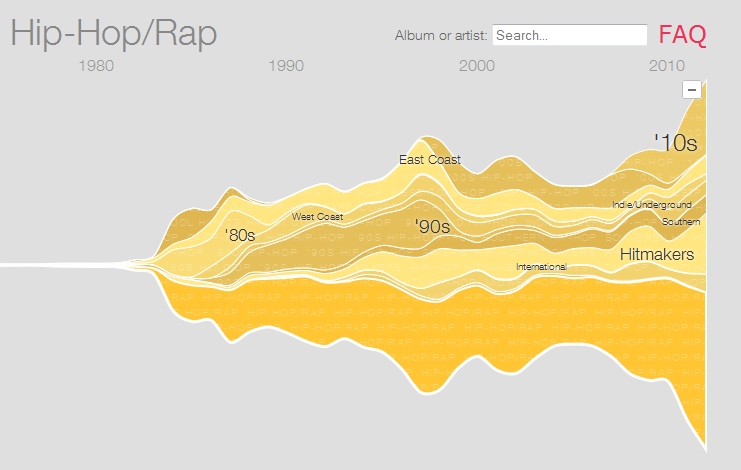Viewport: 741px width, 470px height.
Task: Select the Hitmakers stream label
Action: click(656, 255)
